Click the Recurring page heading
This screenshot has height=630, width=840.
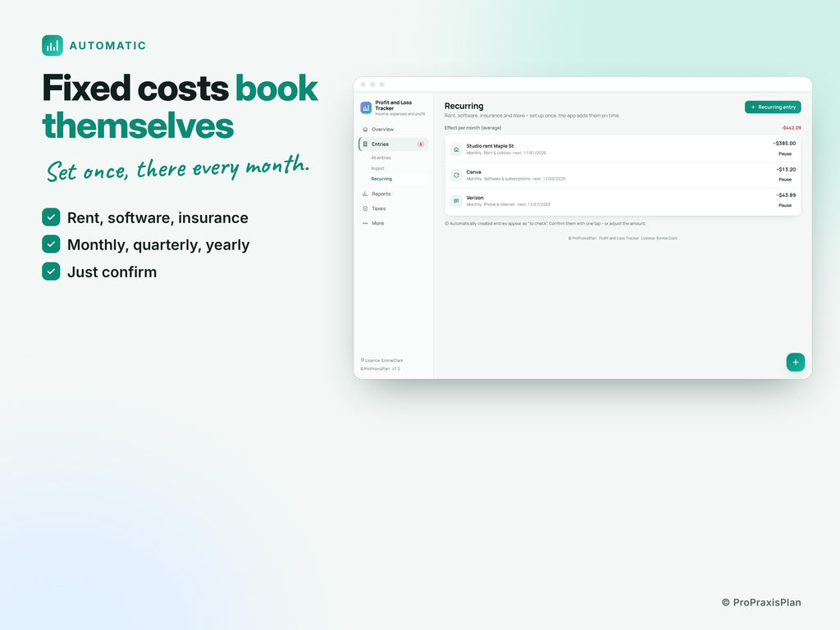464,106
